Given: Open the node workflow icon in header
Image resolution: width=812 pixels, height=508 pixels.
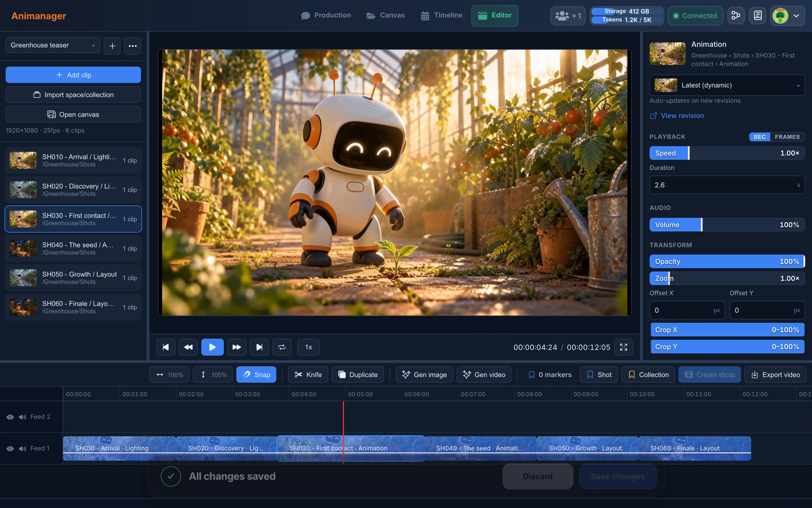Looking at the screenshot, I should coord(736,16).
